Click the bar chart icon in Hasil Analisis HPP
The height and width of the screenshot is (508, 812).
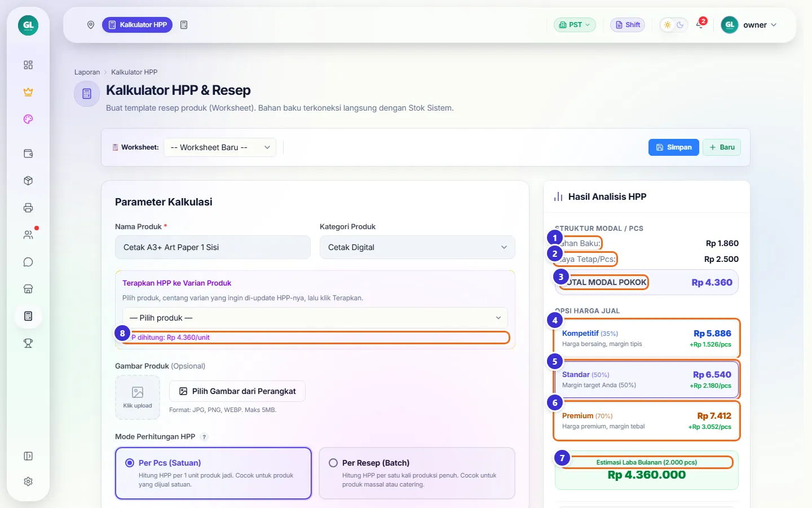tap(558, 196)
